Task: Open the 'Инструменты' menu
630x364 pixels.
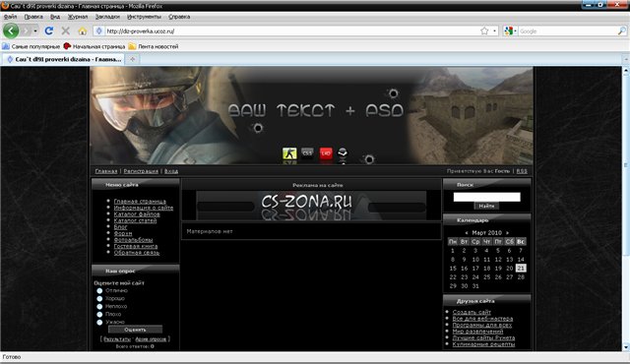Action: point(144,17)
